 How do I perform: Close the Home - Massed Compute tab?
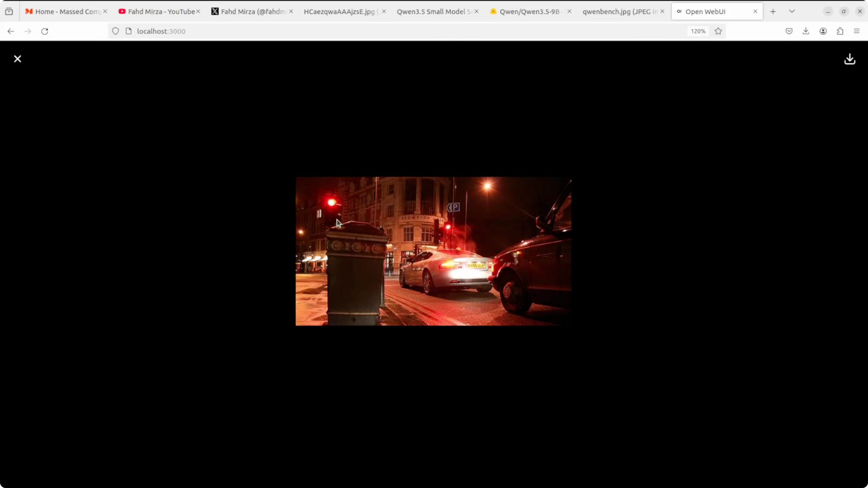[x=105, y=12]
